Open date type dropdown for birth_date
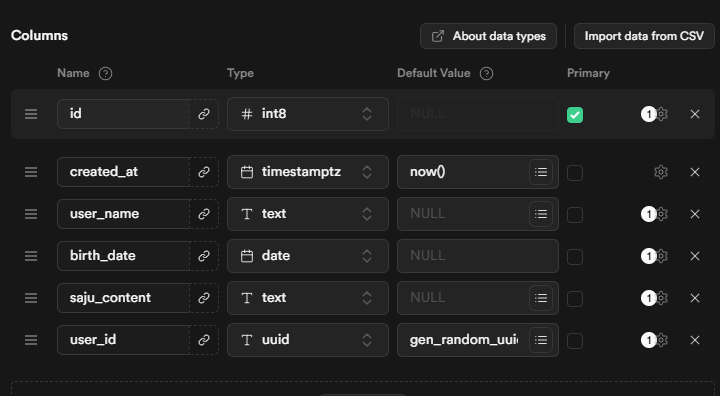The height and width of the screenshot is (396, 720). pos(308,256)
